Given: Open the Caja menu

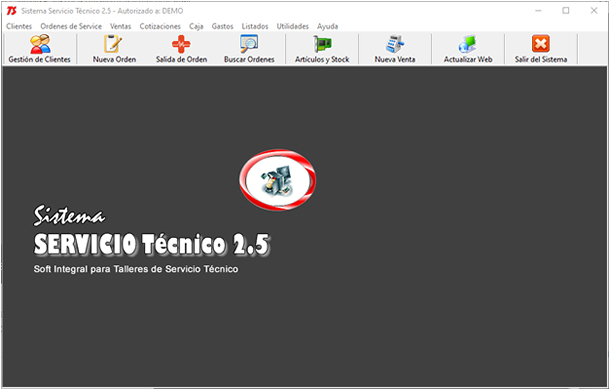Looking at the screenshot, I should 196,26.
